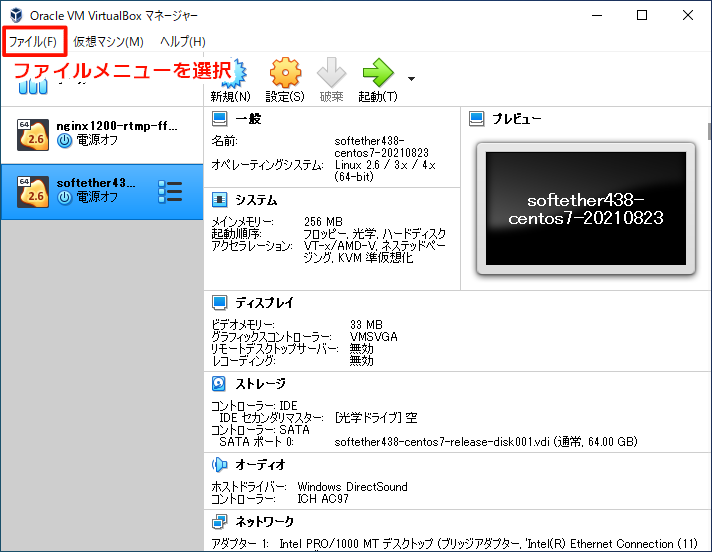Open 設定(S) gear settings button
The width and height of the screenshot is (712, 552).
[x=285, y=80]
